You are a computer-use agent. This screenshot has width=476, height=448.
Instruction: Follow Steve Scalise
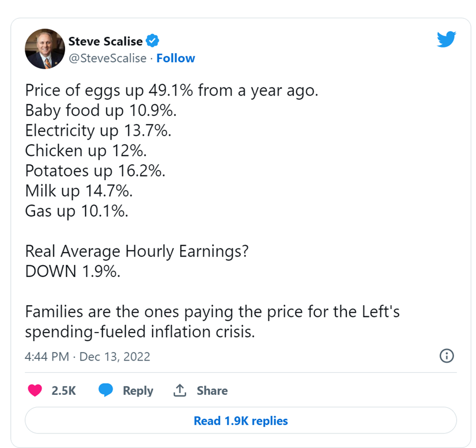176,58
